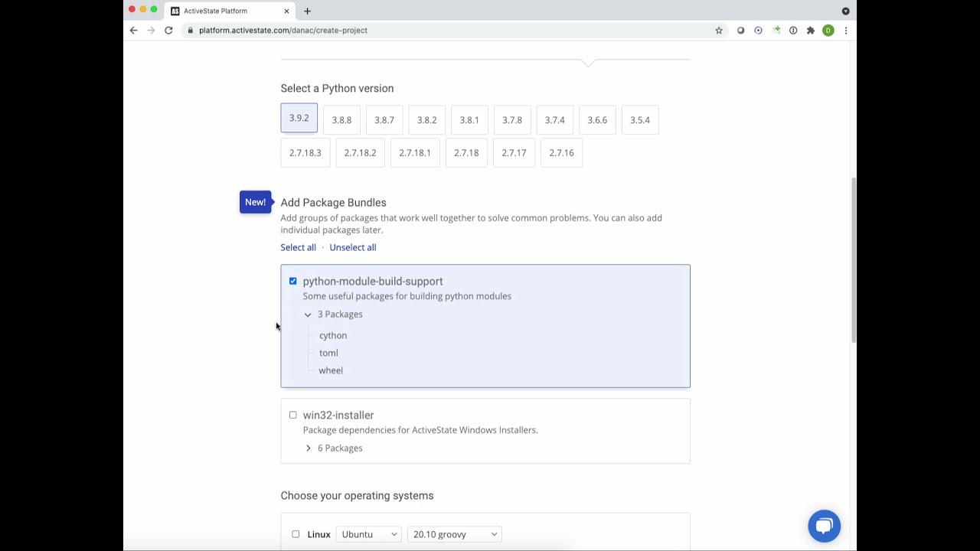980x551 pixels.
Task: Uncheck the python-module-build-support bundle
Action: pyautogui.click(x=293, y=281)
